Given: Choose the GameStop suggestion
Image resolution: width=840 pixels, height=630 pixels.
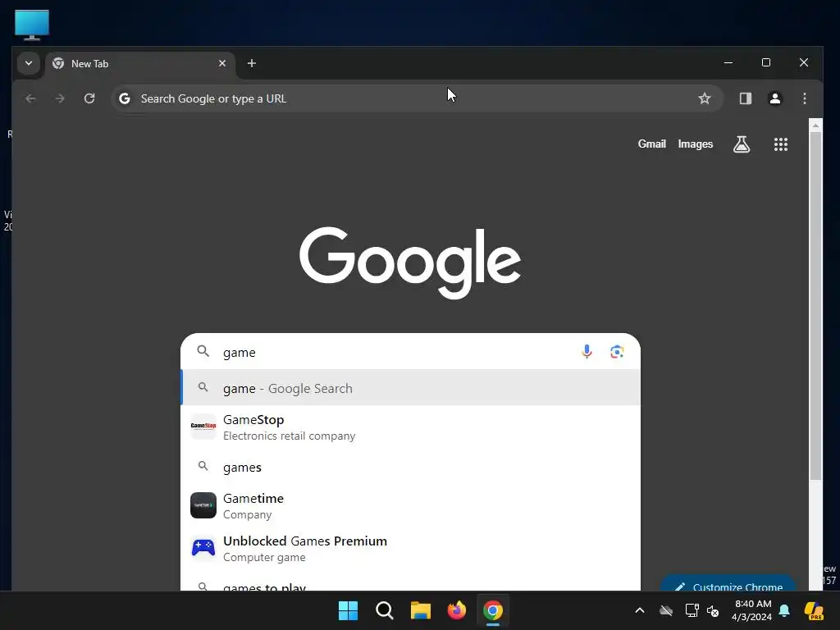Looking at the screenshot, I should coord(410,427).
